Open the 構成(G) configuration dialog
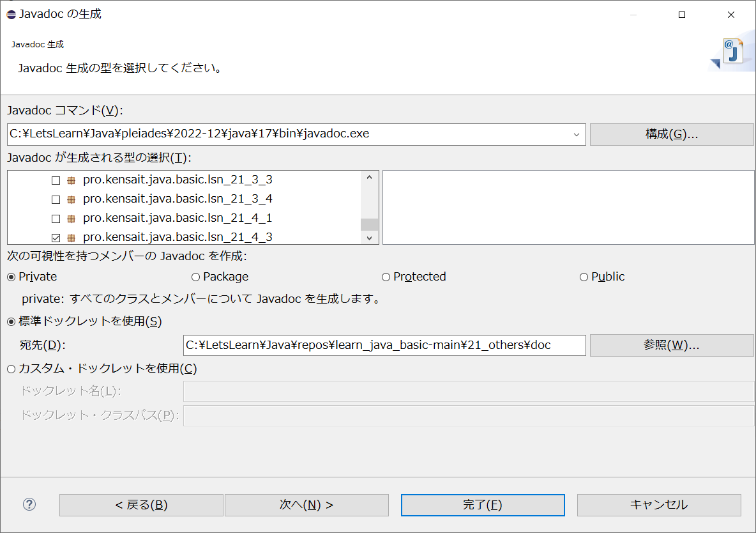Image resolution: width=756 pixels, height=533 pixels. (x=671, y=134)
